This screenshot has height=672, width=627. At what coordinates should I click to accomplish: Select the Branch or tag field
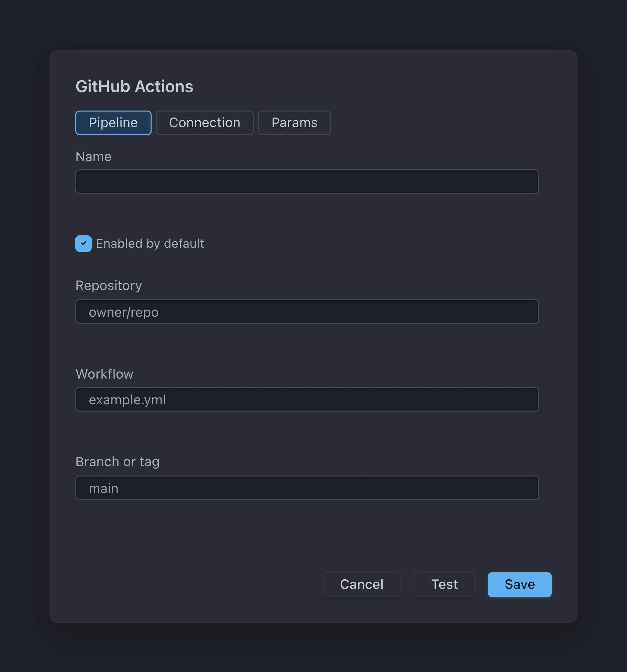pyautogui.click(x=307, y=488)
